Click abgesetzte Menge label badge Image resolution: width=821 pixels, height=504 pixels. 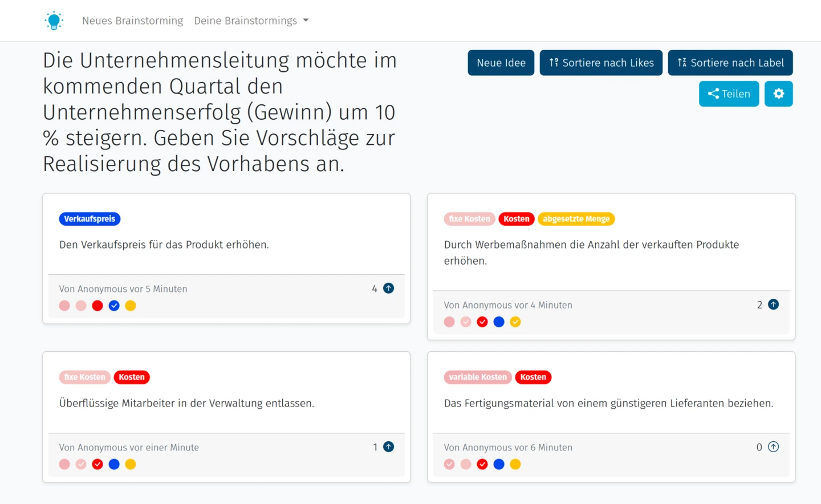tap(576, 219)
